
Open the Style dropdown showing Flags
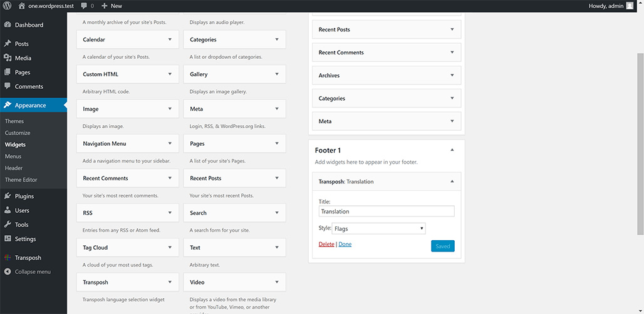(x=378, y=228)
